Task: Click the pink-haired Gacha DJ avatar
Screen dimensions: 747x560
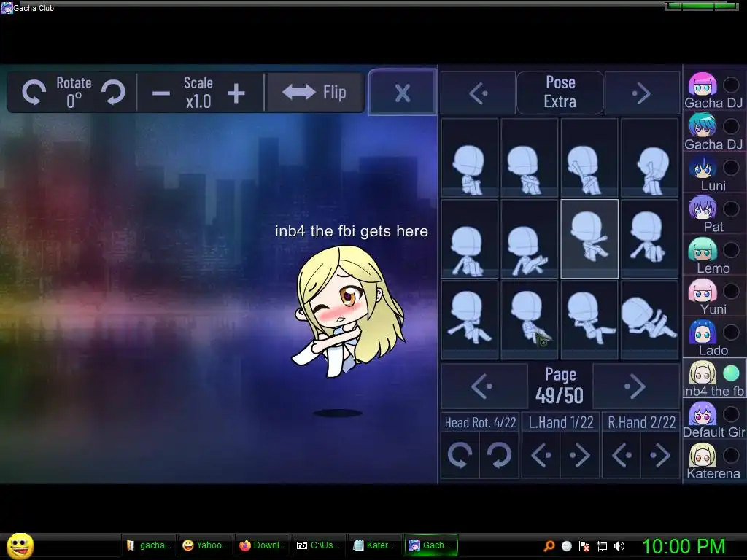Action: click(x=703, y=85)
